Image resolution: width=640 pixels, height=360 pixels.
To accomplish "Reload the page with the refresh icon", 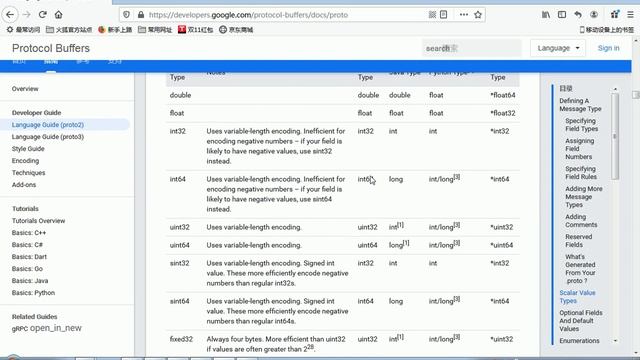I will [42, 15].
